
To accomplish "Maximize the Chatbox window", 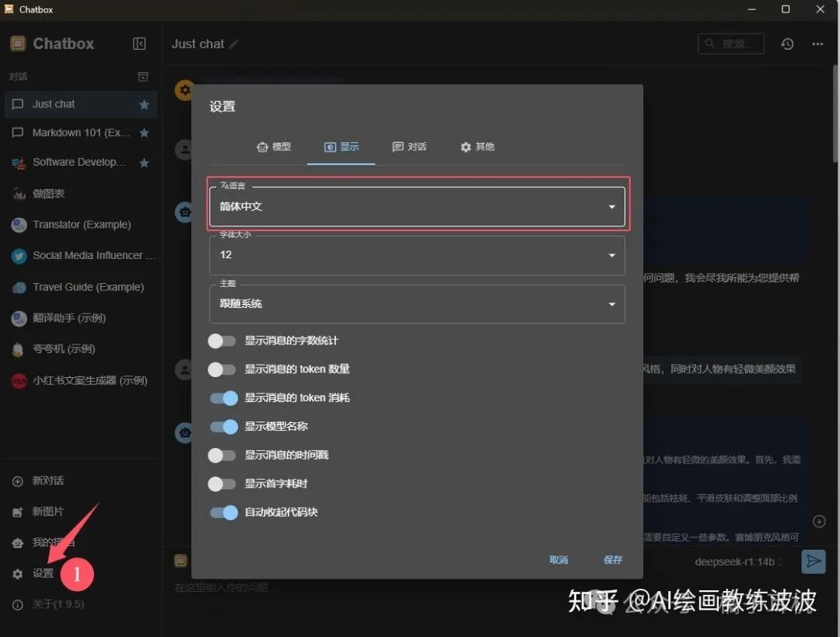I will (786, 9).
